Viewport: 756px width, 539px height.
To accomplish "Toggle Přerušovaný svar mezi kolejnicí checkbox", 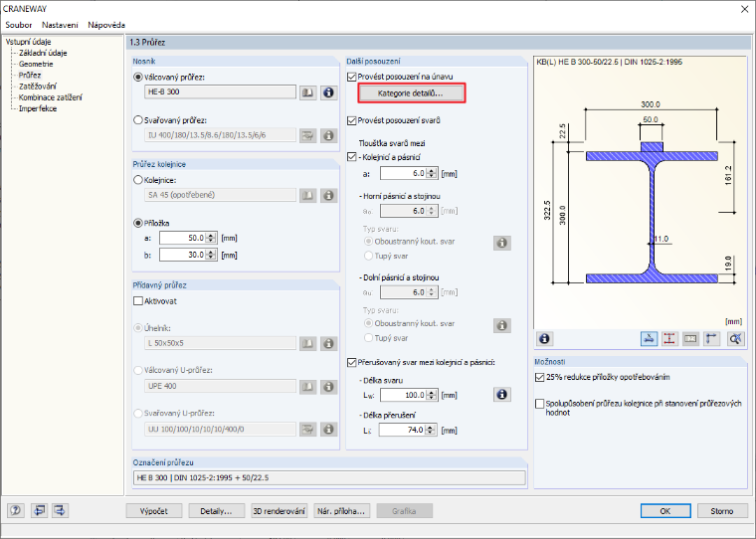I will pyautogui.click(x=352, y=363).
